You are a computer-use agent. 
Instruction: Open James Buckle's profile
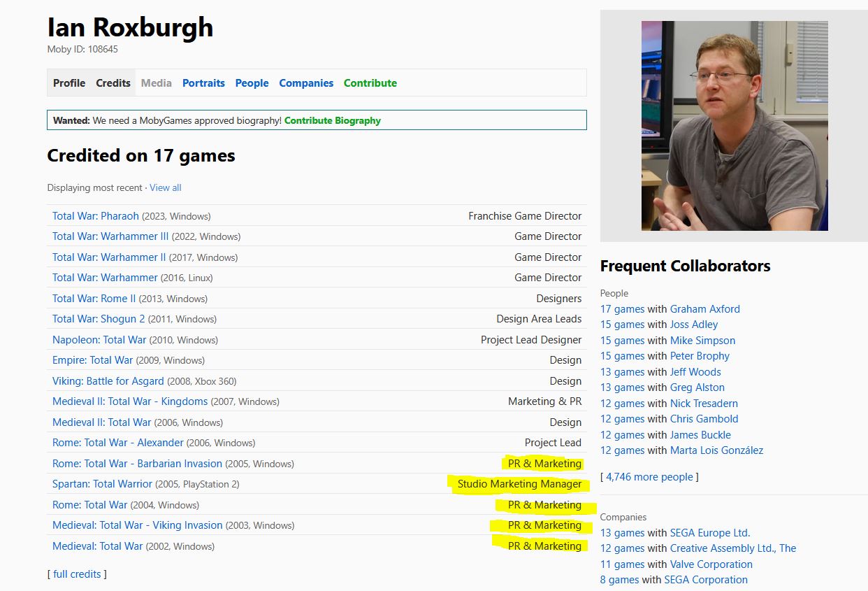[x=700, y=435]
